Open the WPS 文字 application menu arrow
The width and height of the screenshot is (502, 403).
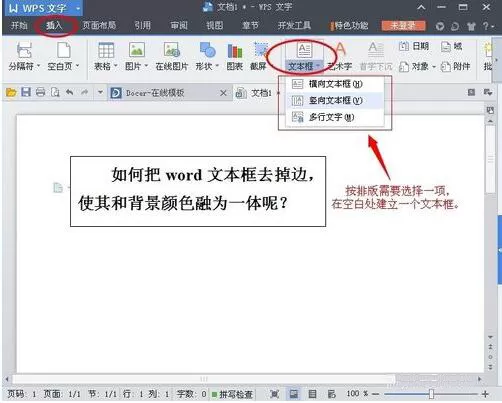click(78, 9)
